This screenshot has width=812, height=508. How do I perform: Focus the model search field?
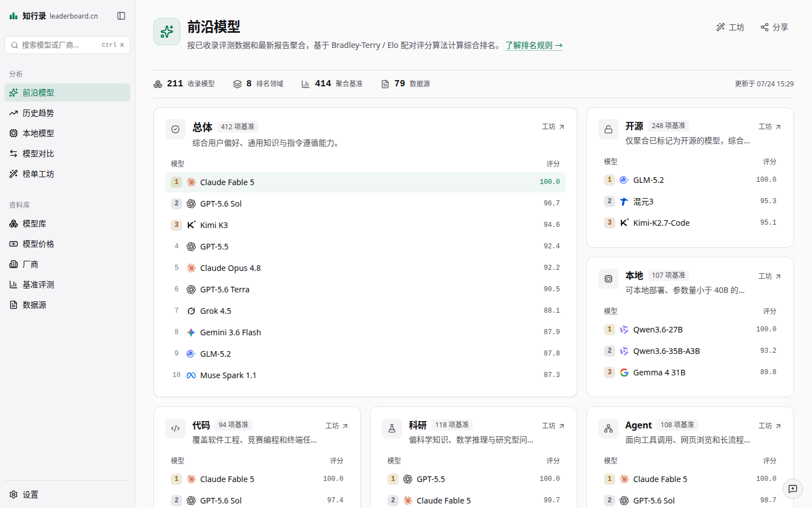pyautogui.click(x=67, y=45)
